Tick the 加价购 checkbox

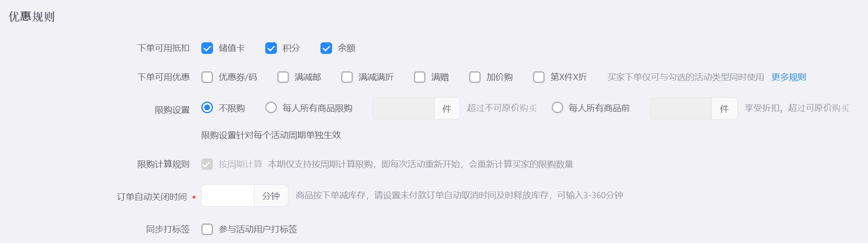(x=475, y=77)
